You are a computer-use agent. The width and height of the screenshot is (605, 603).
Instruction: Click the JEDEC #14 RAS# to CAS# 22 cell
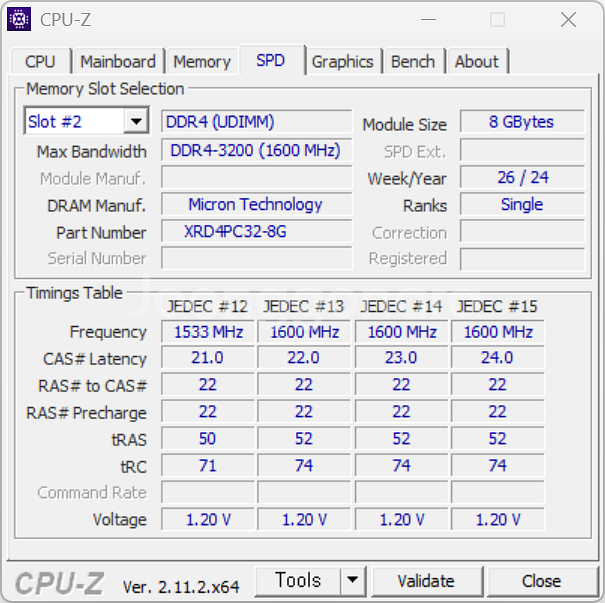402,385
